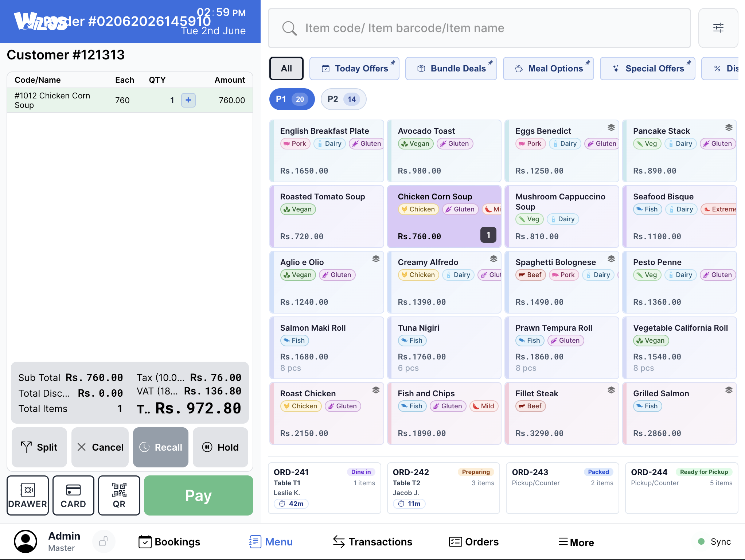Add Roasted Tomato Soup to order
This screenshot has width=745, height=560.
[327, 217]
